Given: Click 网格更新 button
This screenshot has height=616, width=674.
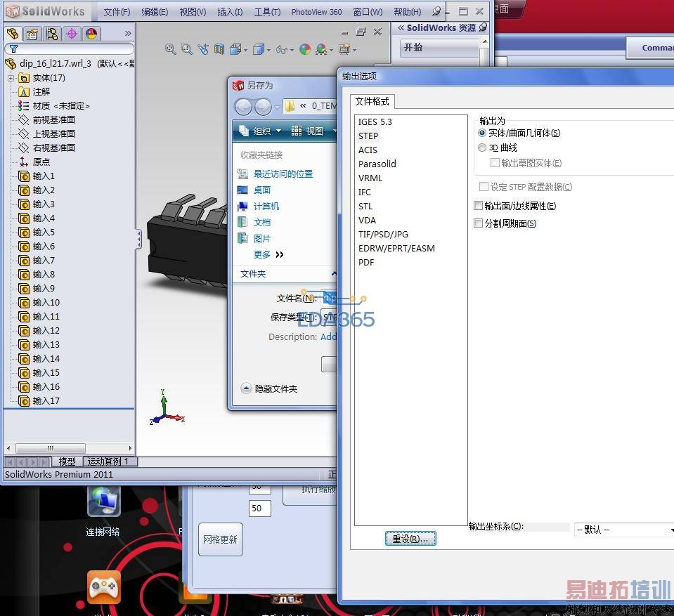Looking at the screenshot, I should click(x=221, y=539).
